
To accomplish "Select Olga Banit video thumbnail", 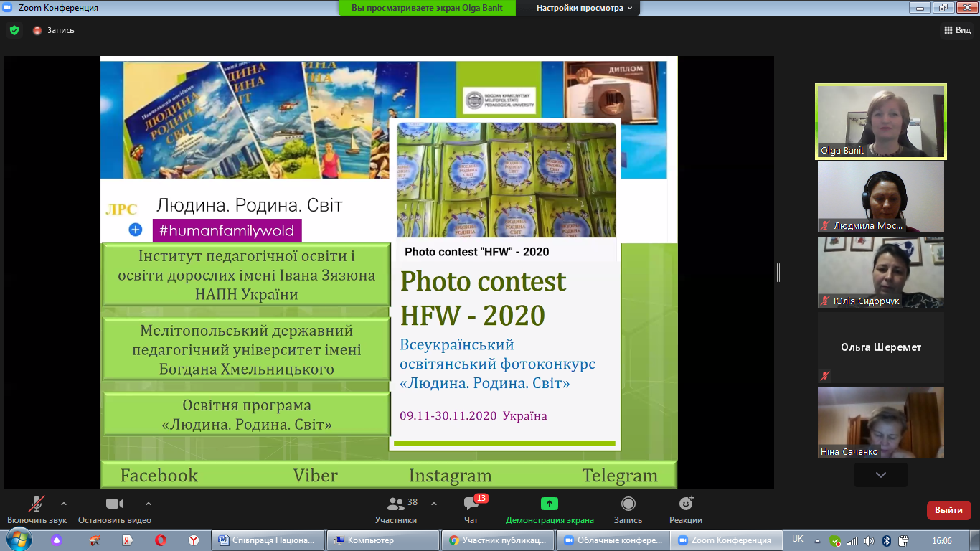I will point(881,121).
